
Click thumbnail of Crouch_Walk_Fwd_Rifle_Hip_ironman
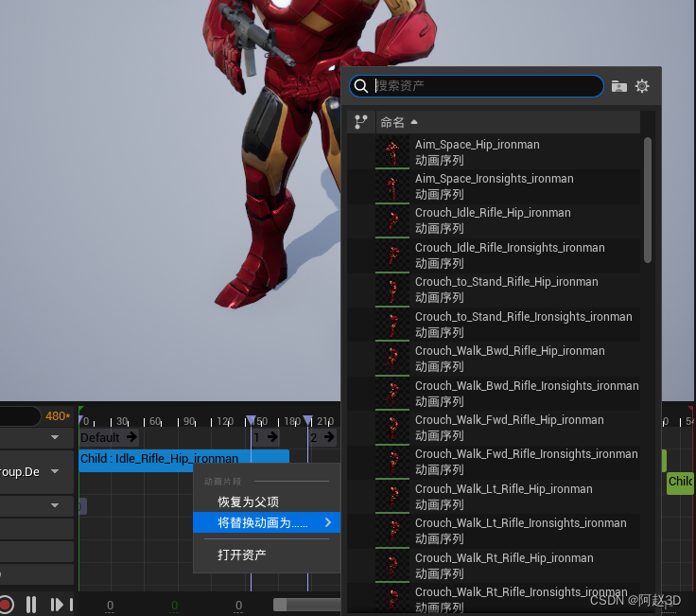(392, 428)
